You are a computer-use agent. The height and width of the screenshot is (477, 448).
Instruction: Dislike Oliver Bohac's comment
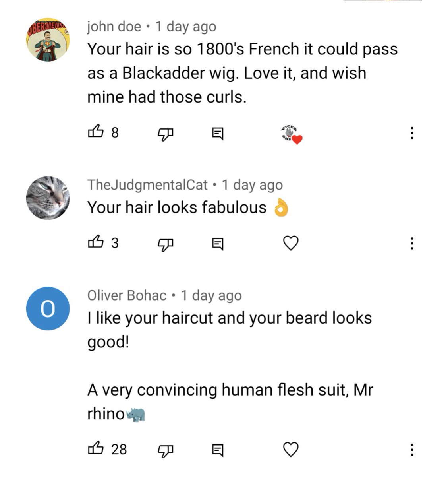tap(166, 451)
